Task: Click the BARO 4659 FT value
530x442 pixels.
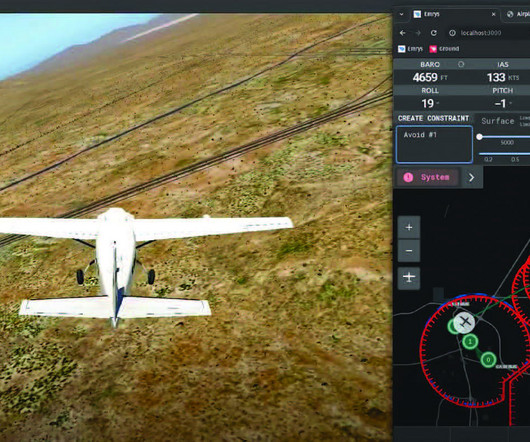Action: click(x=430, y=77)
